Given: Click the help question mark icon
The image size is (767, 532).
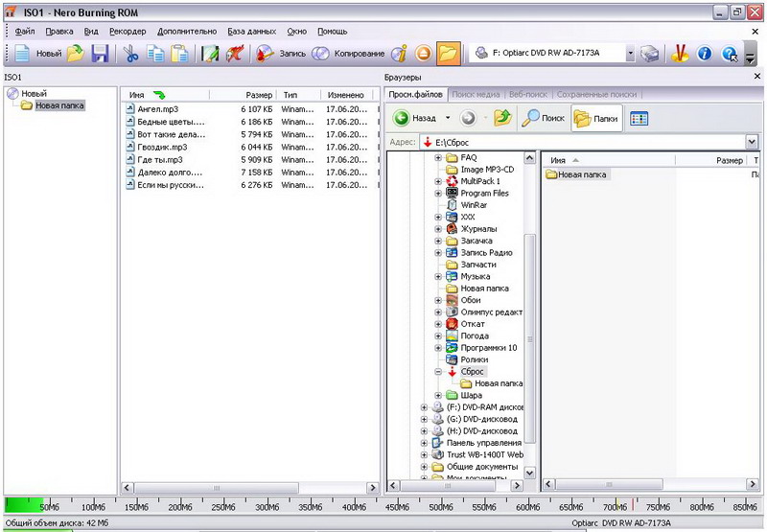Looking at the screenshot, I should (x=730, y=54).
